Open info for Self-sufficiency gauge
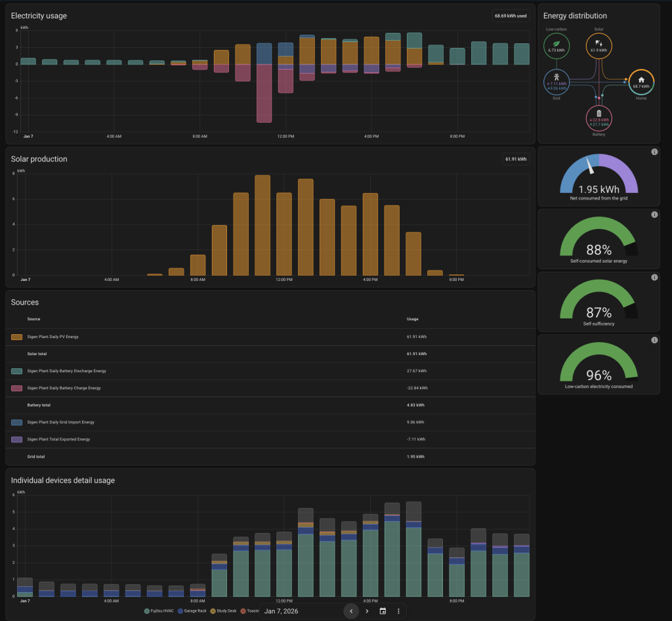Image resolution: width=672 pixels, height=621 pixels. (x=654, y=278)
